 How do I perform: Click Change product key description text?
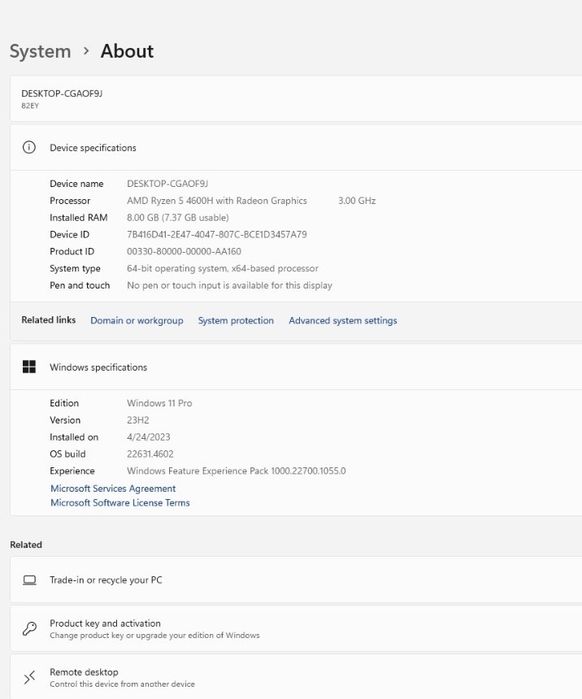click(155, 635)
